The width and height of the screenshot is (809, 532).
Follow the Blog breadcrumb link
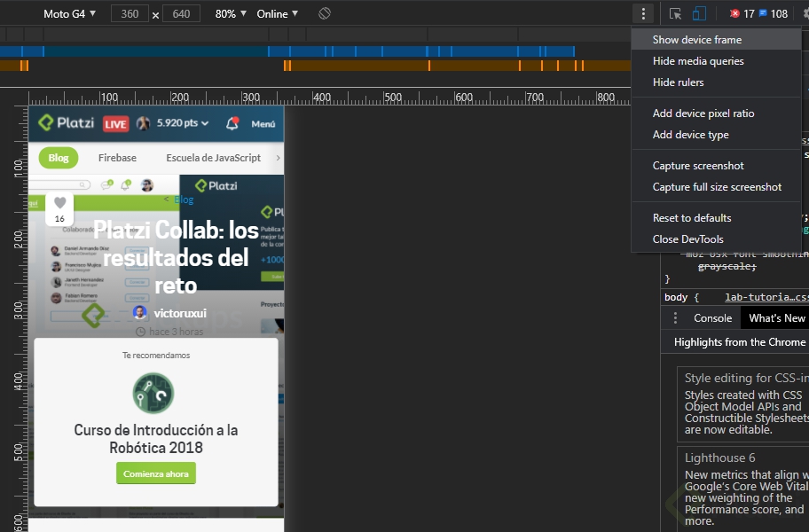point(184,199)
